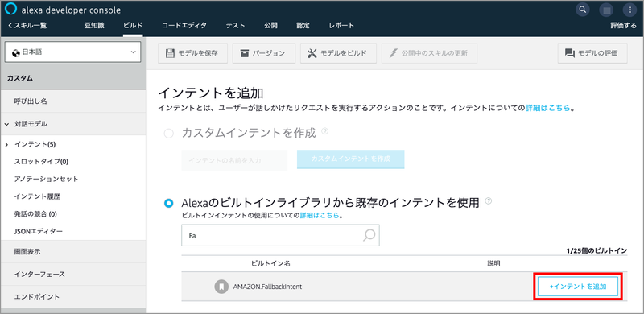Open バージョン from the toolbar
The image size is (644, 314).
click(264, 53)
